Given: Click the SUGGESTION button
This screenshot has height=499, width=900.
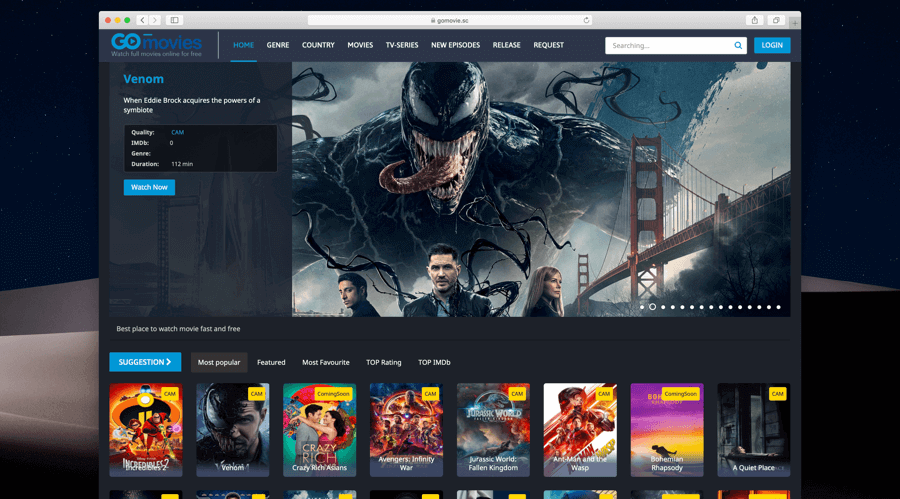Looking at the screenshot, I should tap(145, 362).
